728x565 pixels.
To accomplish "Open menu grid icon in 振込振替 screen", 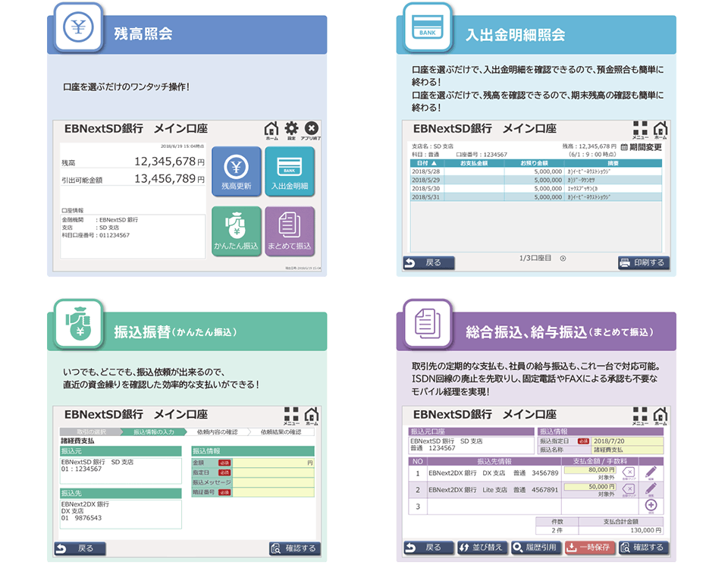I will (291, 414).
